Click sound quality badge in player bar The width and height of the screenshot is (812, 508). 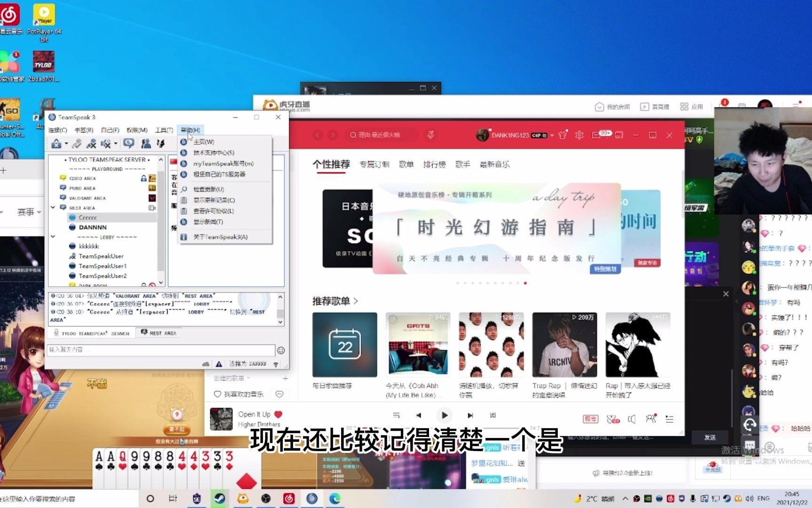point(590,419)
